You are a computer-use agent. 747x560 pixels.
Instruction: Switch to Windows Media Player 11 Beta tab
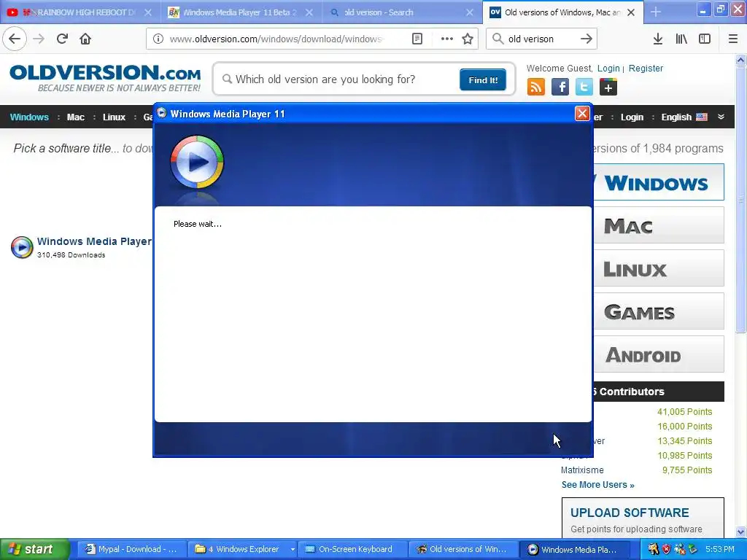point(241,12)
